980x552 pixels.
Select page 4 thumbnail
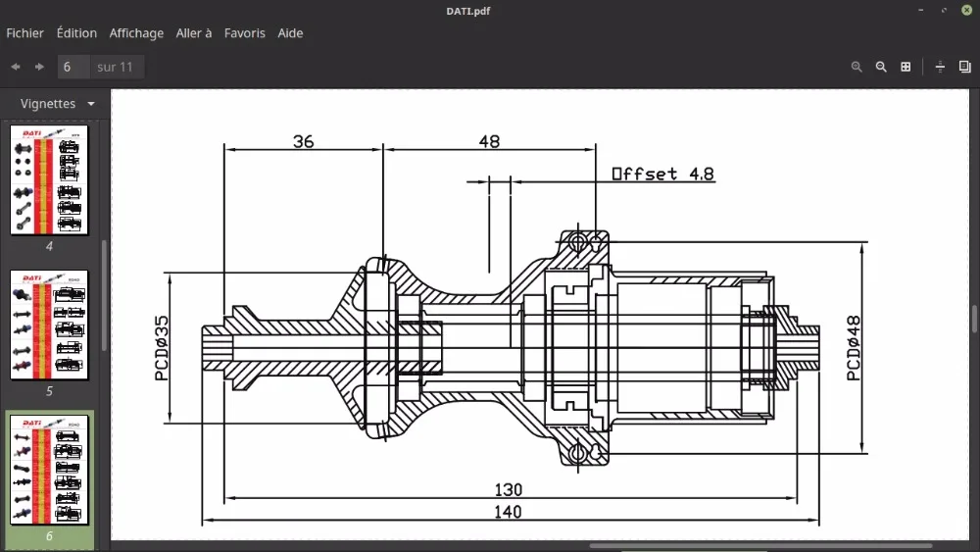(49, 180)
